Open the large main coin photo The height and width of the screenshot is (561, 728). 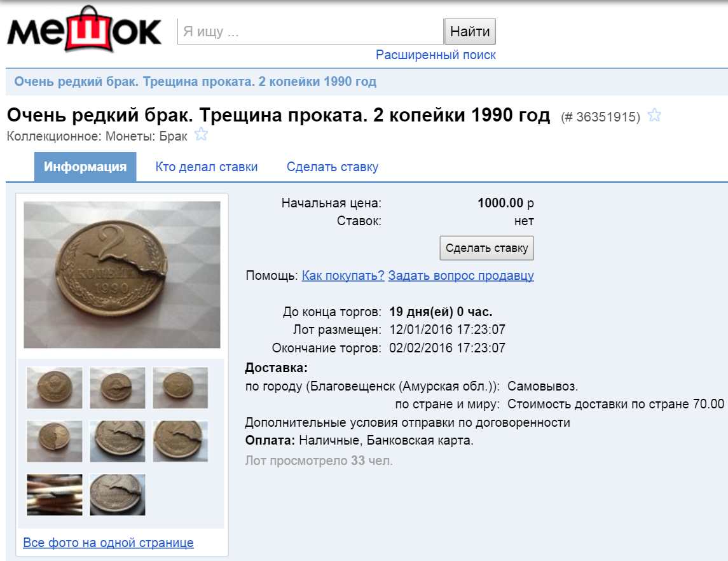122,275
